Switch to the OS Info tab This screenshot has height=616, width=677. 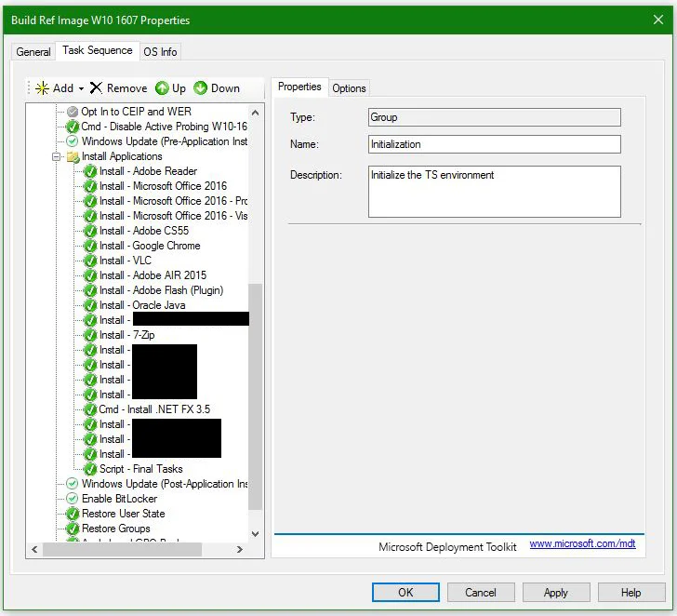coord(160,52)
